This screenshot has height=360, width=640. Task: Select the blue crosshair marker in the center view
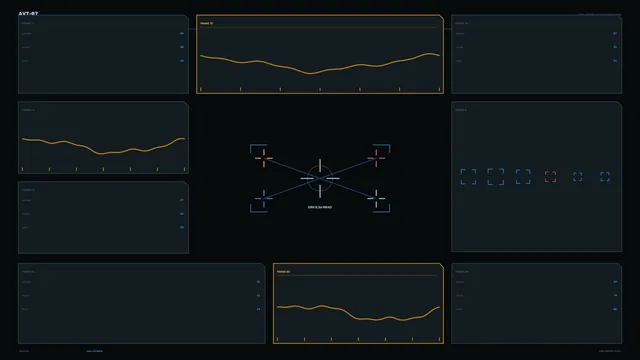264,199
